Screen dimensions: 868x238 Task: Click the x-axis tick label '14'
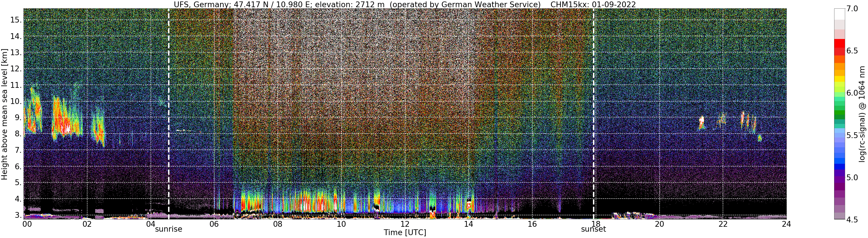coord(468,224)
